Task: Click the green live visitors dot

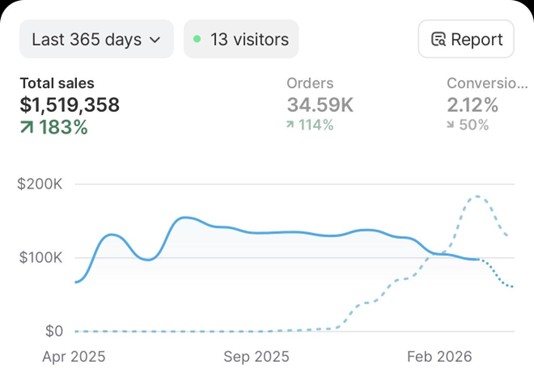Action: (197, 39)
